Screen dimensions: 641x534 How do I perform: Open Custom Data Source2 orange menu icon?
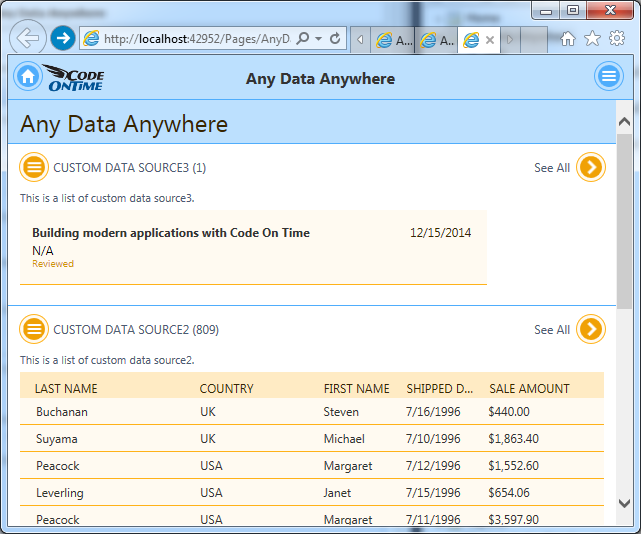[34, 329]
